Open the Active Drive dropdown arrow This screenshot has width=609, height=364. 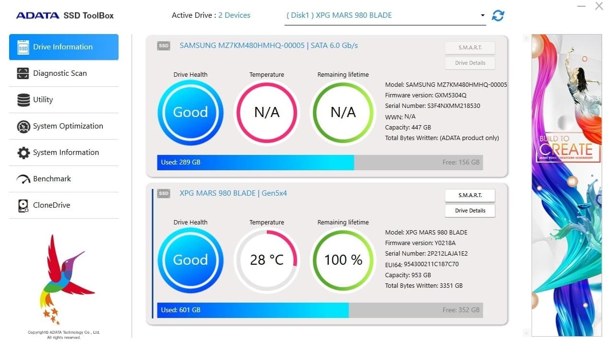pos(482,16)
